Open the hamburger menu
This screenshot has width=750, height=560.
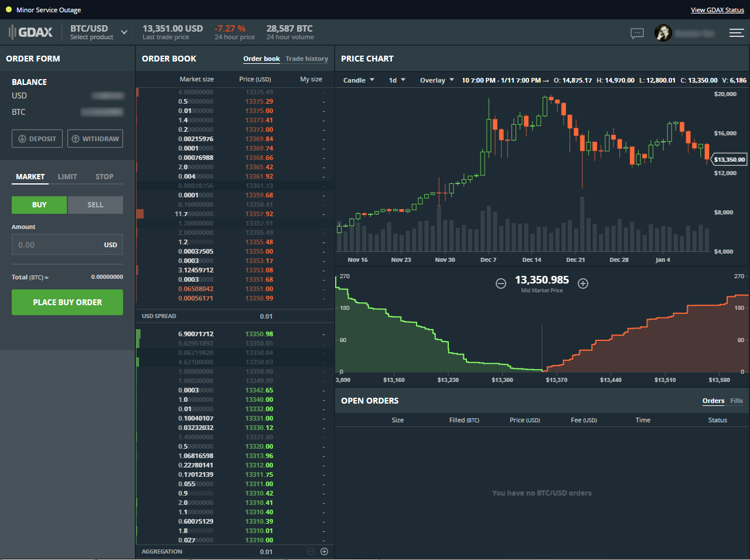pyautogui.click(x=737, y=33)
